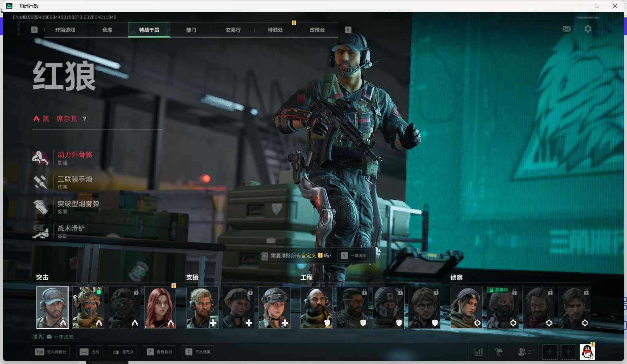Click the 侦察 category label
The height and width of the screenshot is (364, 627).
(457, 278)
